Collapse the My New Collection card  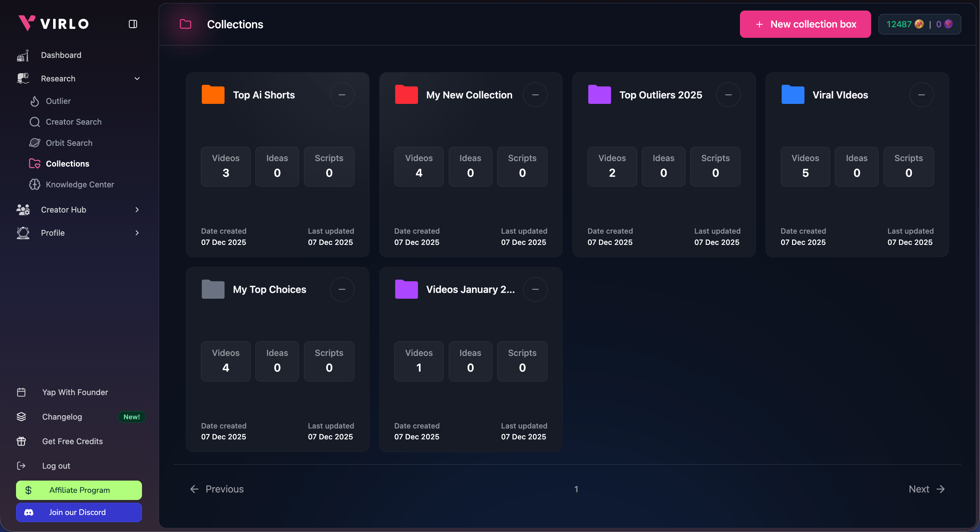click(535, 94)
